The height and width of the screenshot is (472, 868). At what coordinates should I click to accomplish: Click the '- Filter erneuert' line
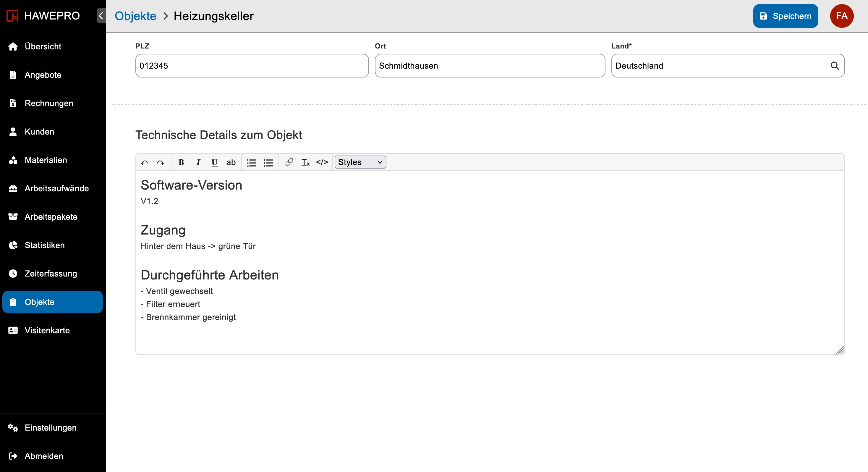pyautogui.click(x=171, y=304)
